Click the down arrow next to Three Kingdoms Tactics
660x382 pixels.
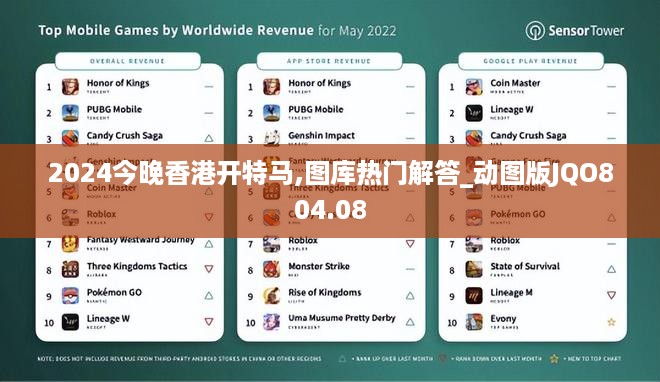[x=209, y=269]
